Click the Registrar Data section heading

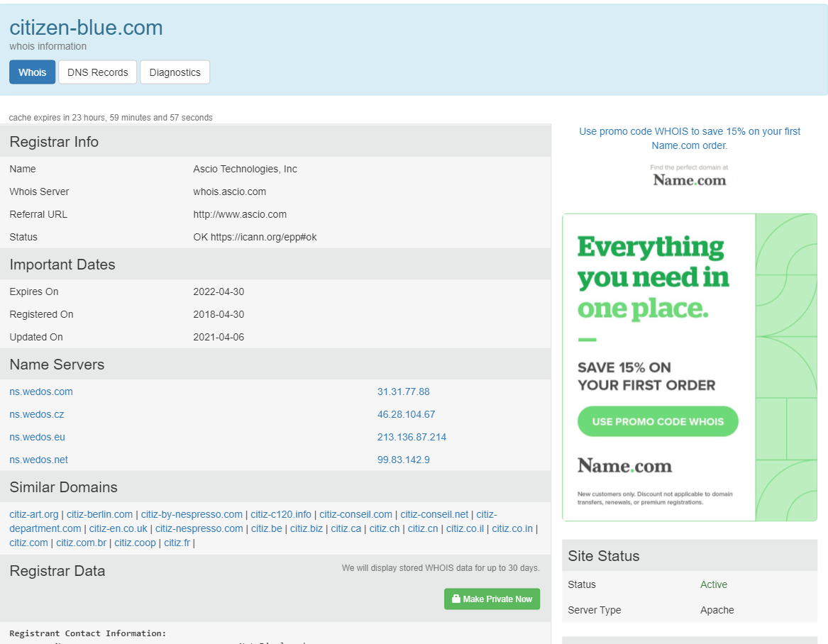pos(57,571)
